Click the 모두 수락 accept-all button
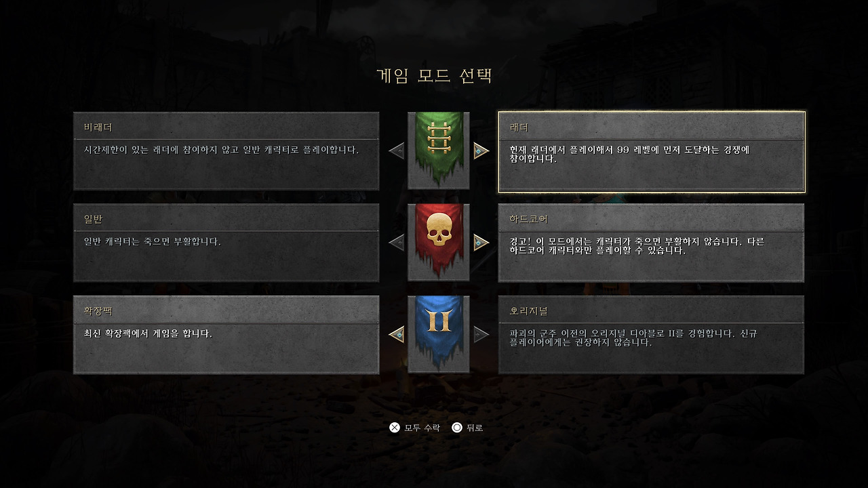The height and width of the screenshot is (488, 868). click(x=414, y=428)
